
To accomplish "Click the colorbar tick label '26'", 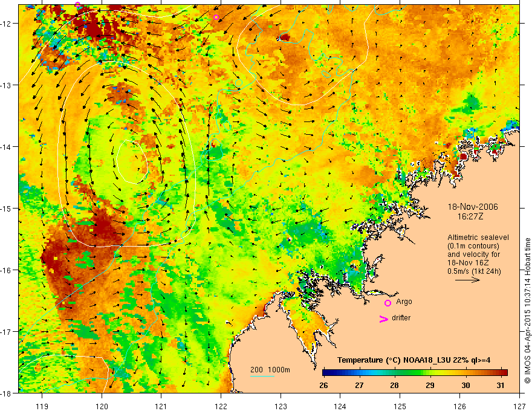I will pyautogui.click(x=323, y=385).
